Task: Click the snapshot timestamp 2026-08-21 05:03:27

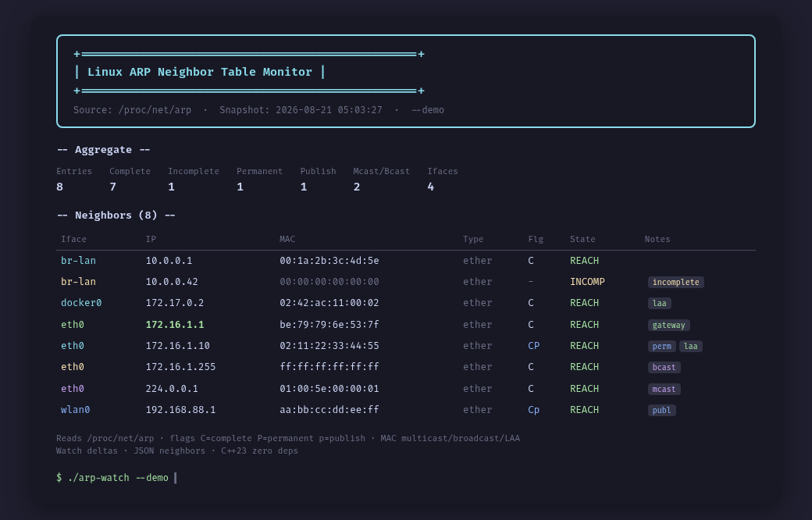Action: point(329,110)
